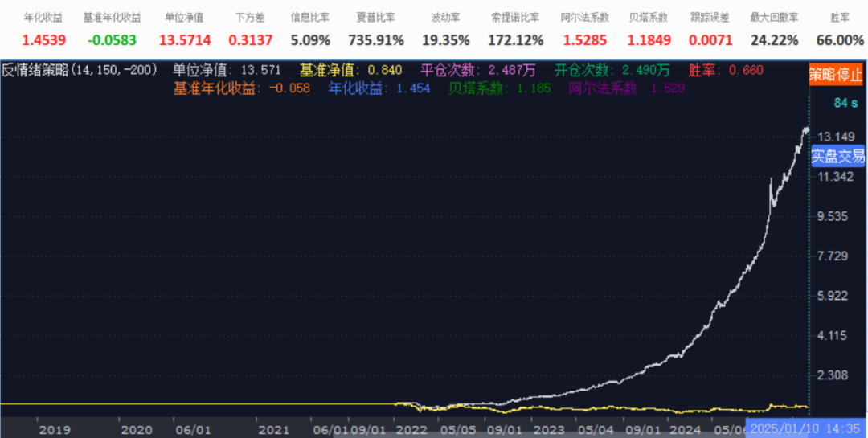Click the 2021 marker on time axis
868x438 pixels.
[x=274, y=430]
